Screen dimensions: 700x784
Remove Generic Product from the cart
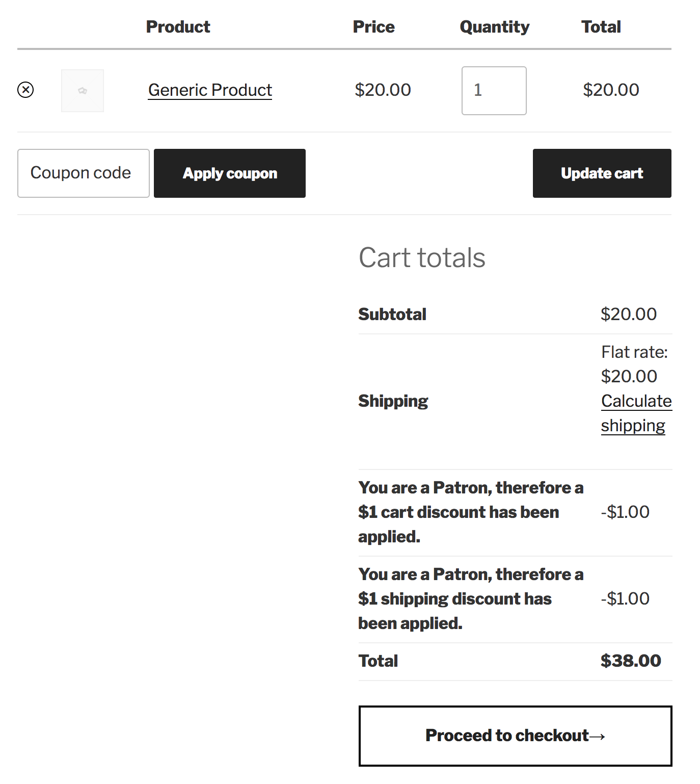(25, 90)
